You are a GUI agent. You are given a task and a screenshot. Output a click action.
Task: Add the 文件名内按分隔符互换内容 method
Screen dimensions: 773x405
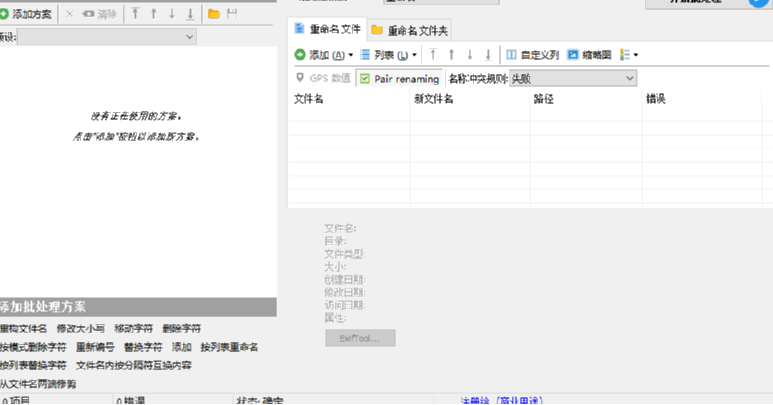click(134, 366)
